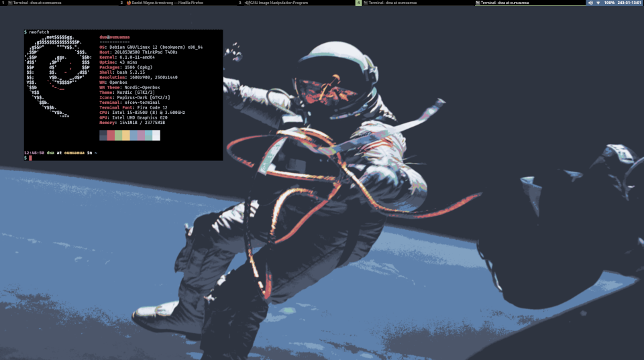Image resolution: width=644 pixels, height=360 pixels.
Task: Click the 100% battery indicator
Action: (608, 3)
